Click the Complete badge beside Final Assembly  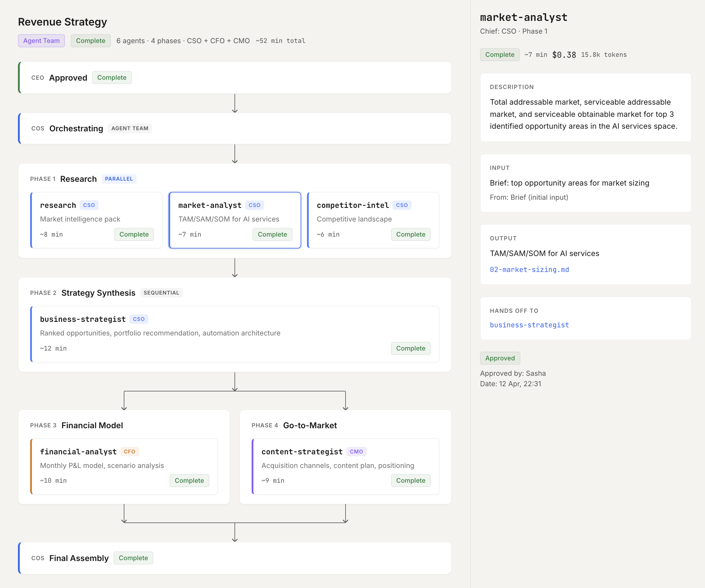133,558
